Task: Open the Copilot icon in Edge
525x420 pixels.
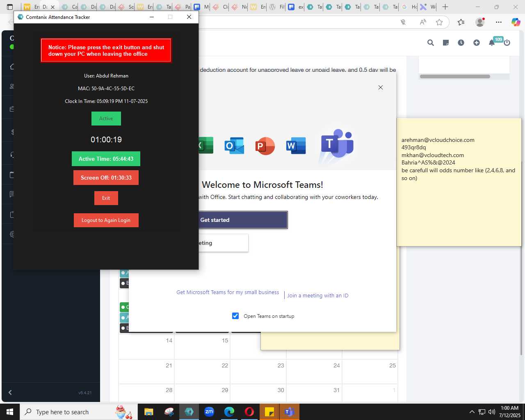Action: point(516,22)
